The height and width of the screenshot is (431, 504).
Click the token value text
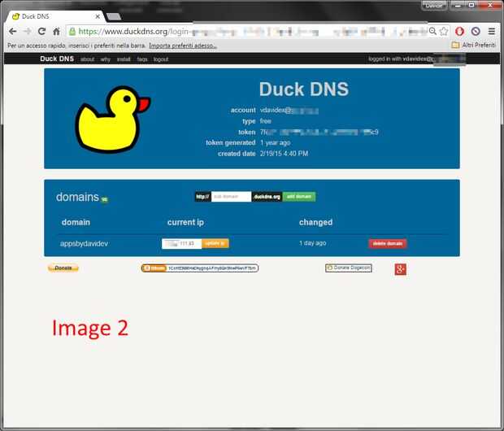(319, 132)
